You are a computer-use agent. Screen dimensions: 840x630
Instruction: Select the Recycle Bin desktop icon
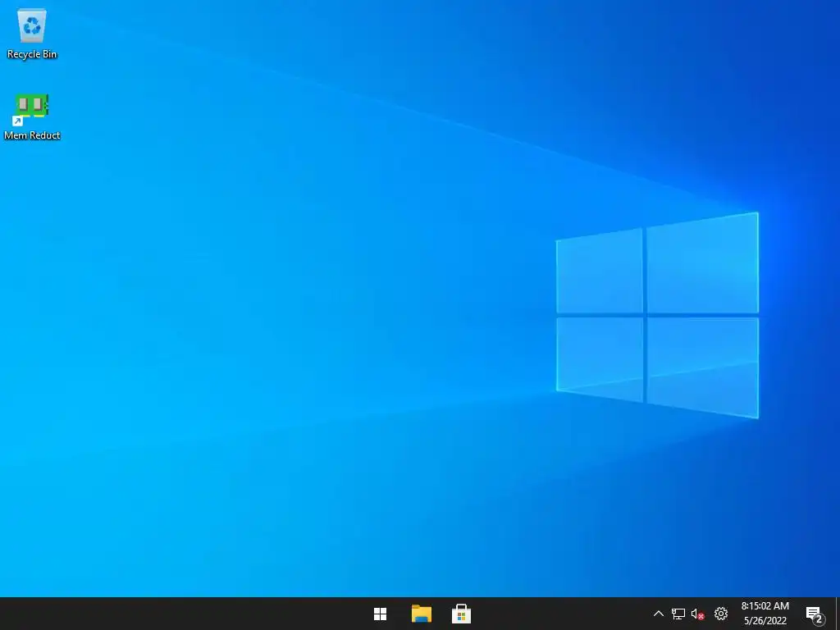[32, 33]
